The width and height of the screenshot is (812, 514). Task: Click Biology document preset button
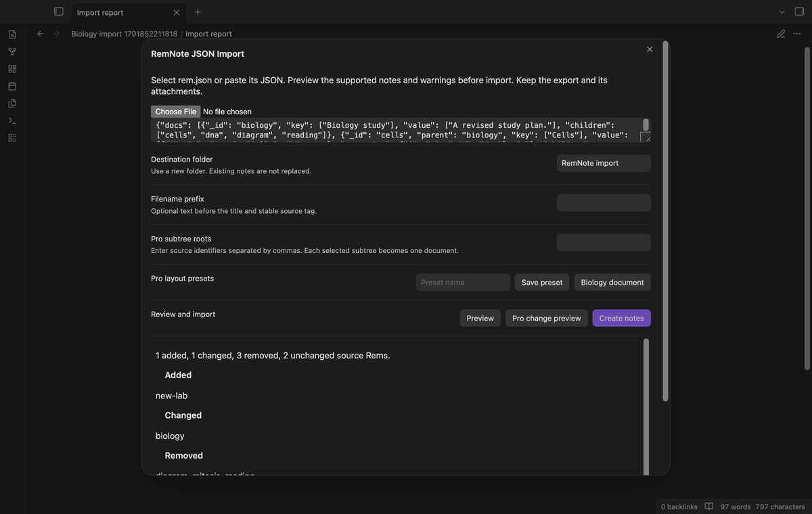612,282
